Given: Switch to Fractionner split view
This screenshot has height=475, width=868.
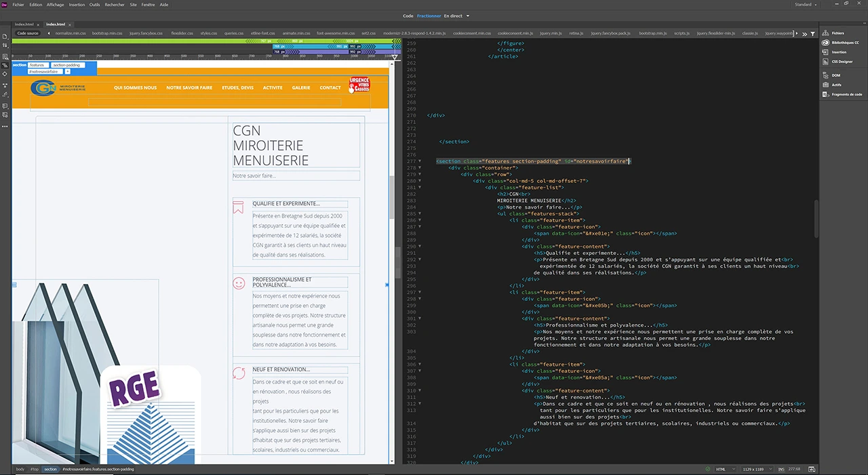Looking at the screenshot, I should point(429,16).
